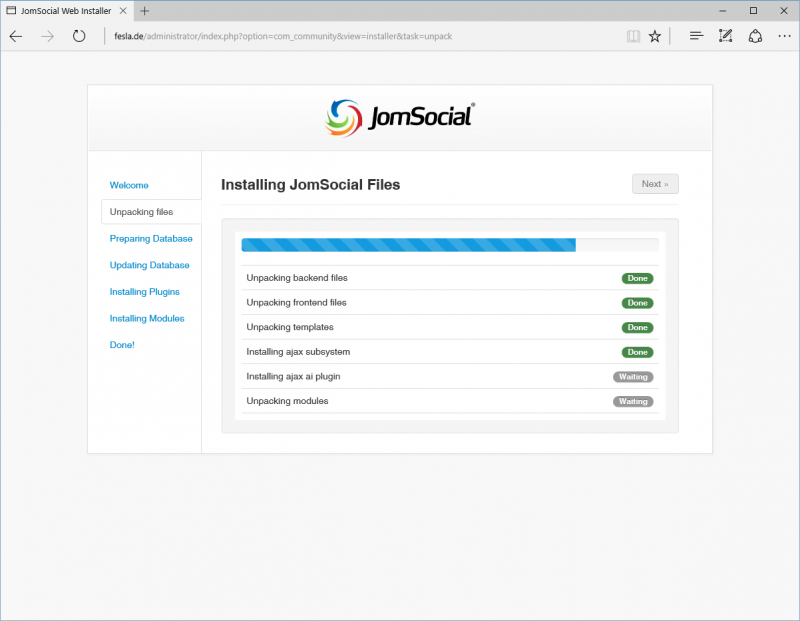Open reading view book icon
Image resolution: width=800 pixels, height=621 pixels.
tap(633, 36)
